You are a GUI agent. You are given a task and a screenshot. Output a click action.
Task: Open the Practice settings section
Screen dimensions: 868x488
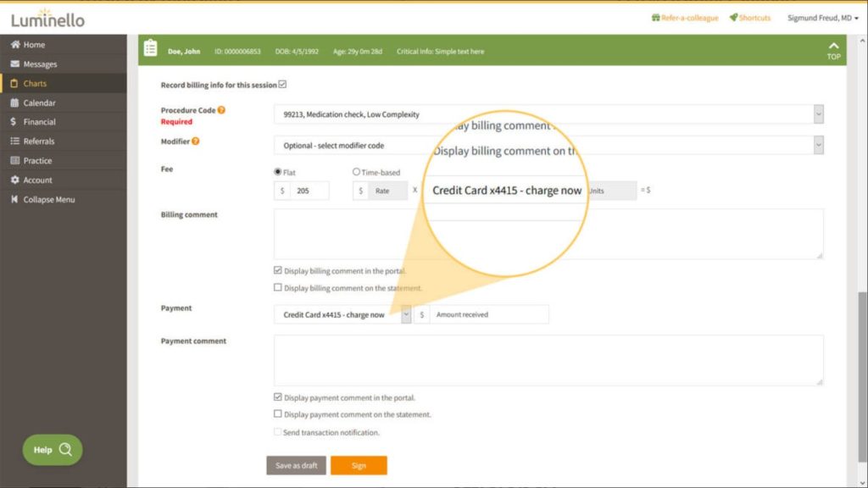pyautogui.click(x=37, y=160)
